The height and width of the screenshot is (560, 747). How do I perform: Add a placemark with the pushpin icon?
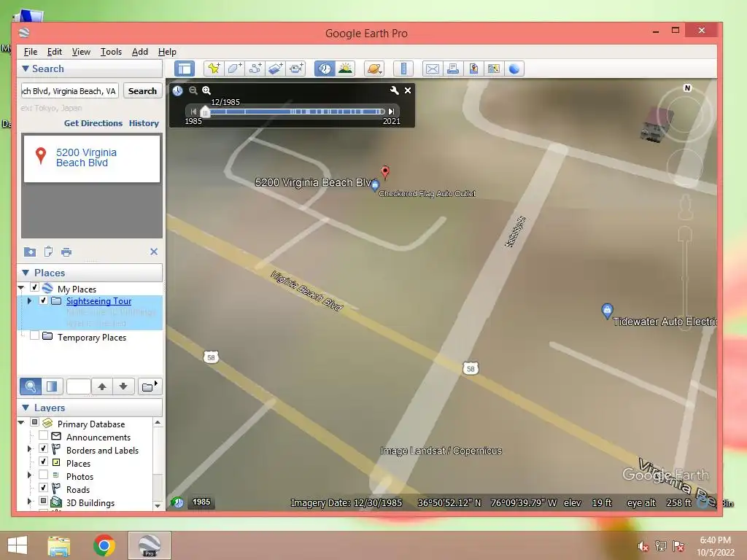coord(214,69)
